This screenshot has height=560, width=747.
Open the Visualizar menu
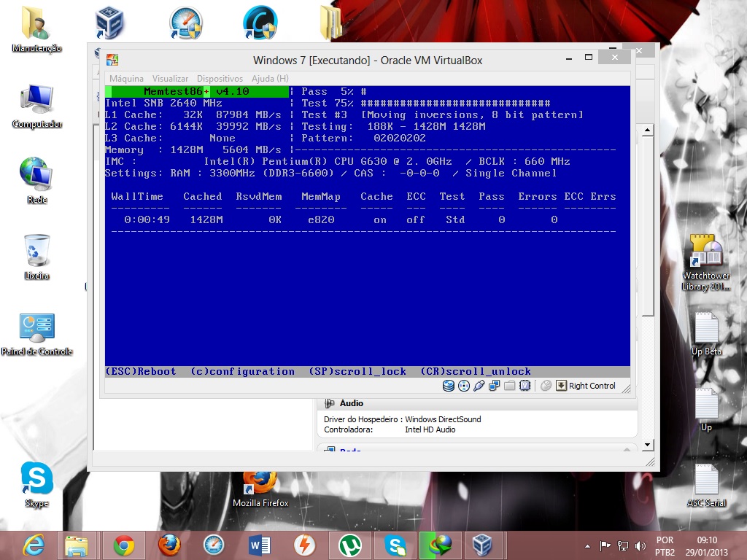170,79
